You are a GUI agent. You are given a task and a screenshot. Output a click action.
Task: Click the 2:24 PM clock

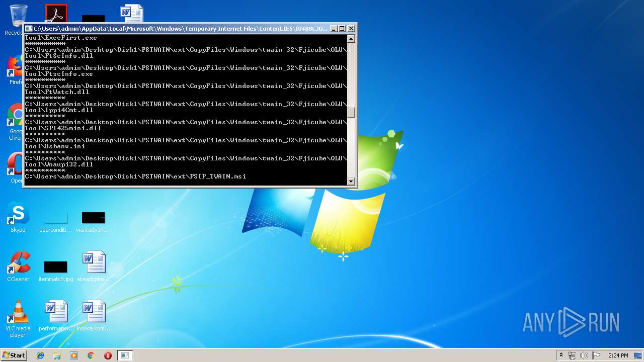(x=618, y=355)
